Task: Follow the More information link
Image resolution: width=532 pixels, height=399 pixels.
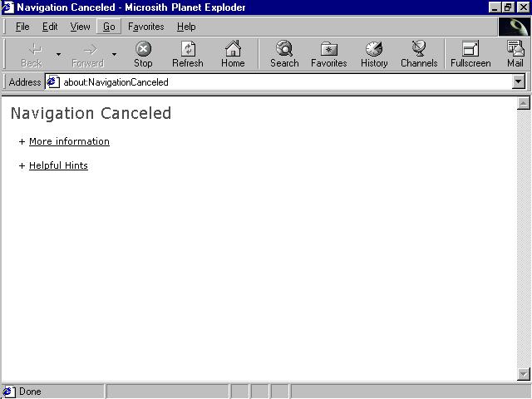Action: tap(69, 141)
